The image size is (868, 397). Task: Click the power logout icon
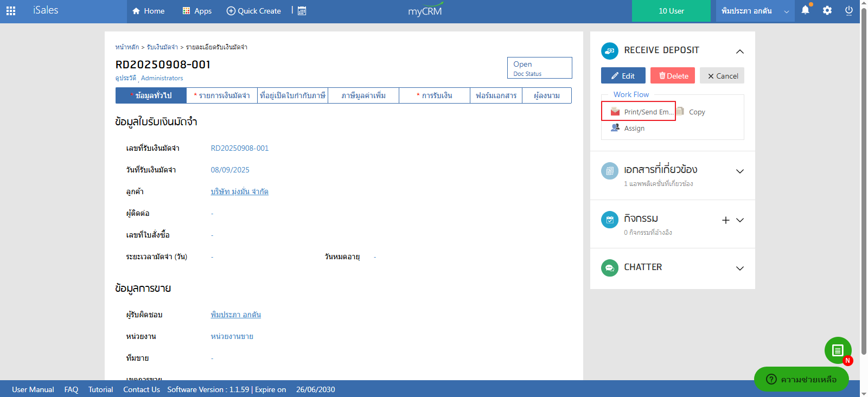tap(848, 10)
